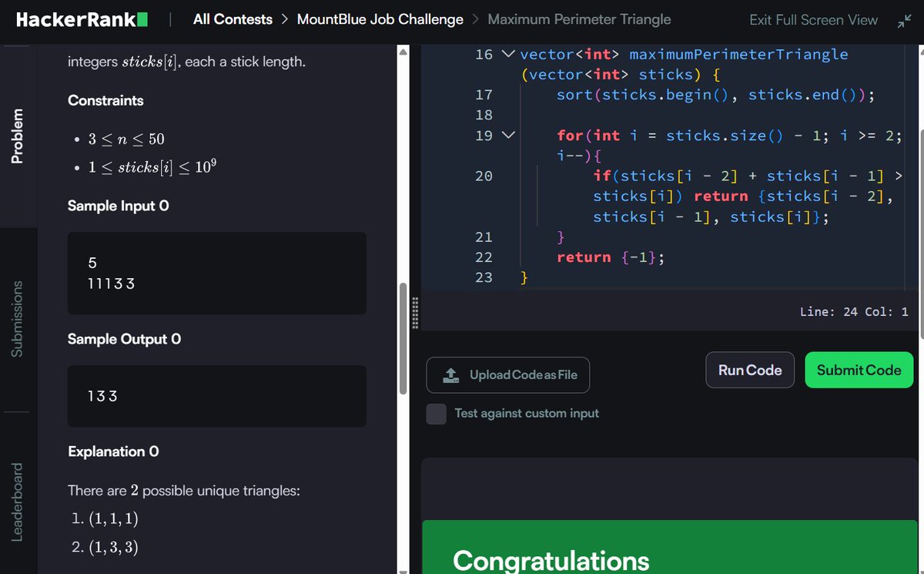
Task: Click the Sample Output 0 box
Action: (x=217, y=396)
